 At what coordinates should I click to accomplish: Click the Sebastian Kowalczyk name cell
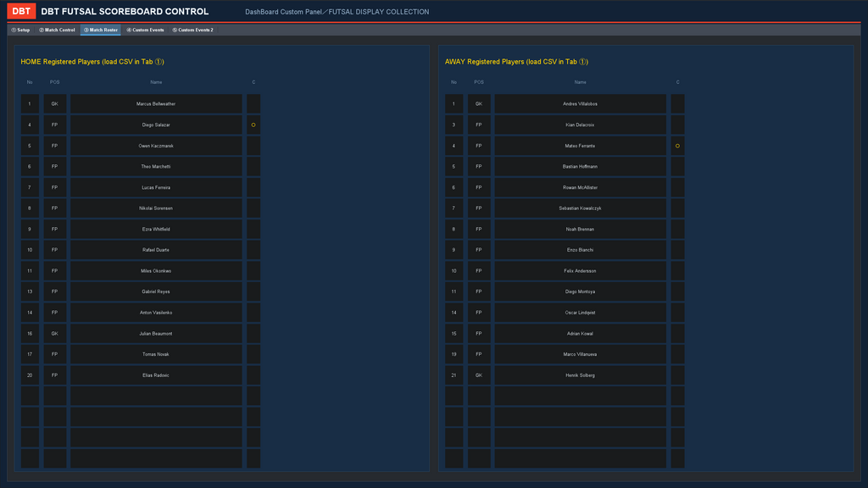(x=580, y=208)
